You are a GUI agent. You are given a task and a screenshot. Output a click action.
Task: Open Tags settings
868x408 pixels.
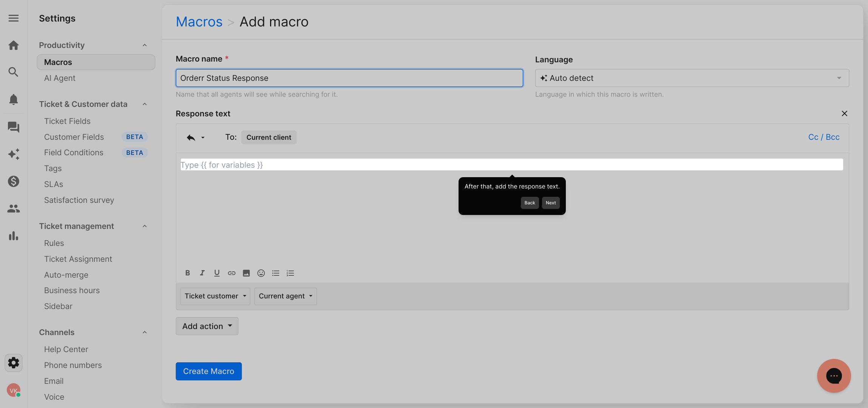tap(53, 168)
